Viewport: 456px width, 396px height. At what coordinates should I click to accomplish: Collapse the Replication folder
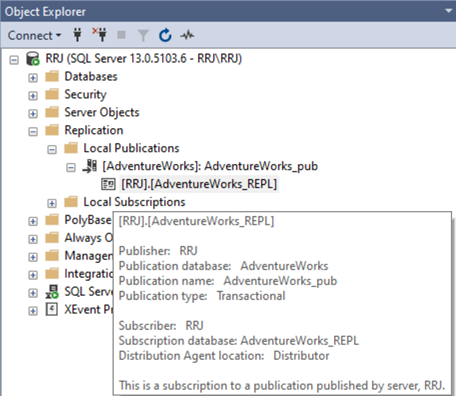coord(33,132)
